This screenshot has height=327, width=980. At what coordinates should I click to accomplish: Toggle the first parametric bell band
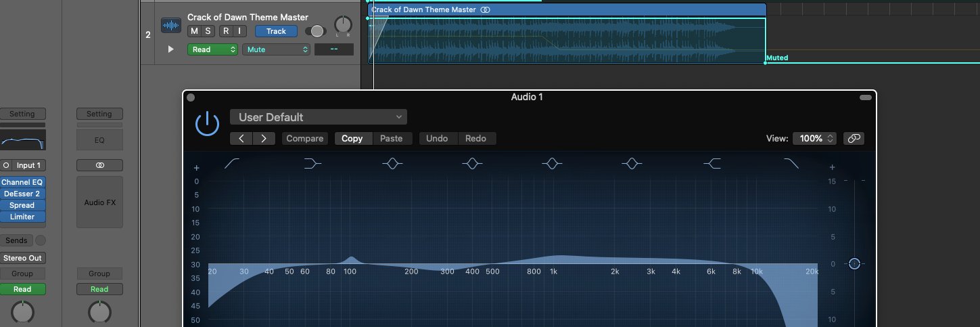(392, 163)
